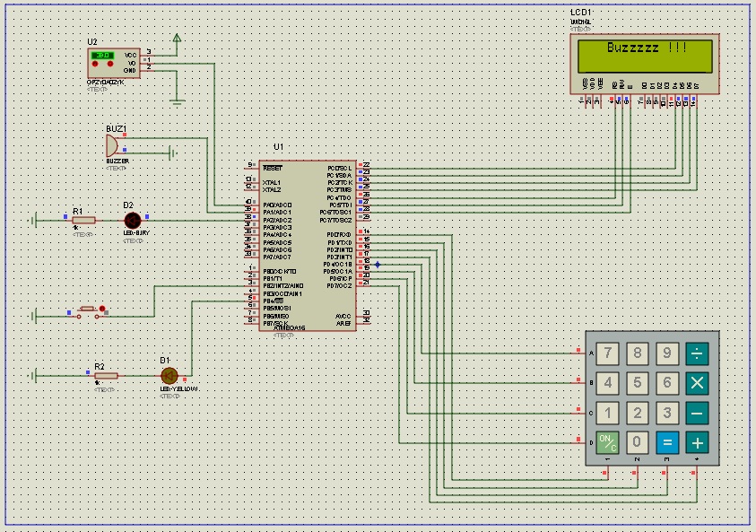Click keypad key 4

tap(607, 383)
